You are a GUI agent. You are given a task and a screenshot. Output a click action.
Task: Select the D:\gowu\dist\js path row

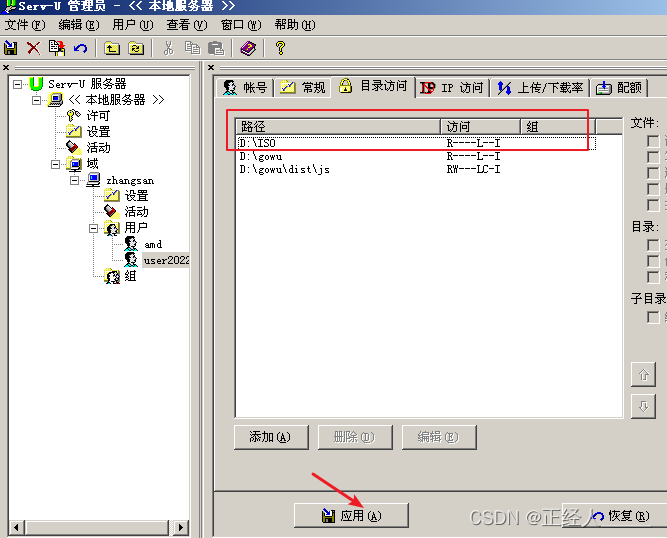(416, 169)
